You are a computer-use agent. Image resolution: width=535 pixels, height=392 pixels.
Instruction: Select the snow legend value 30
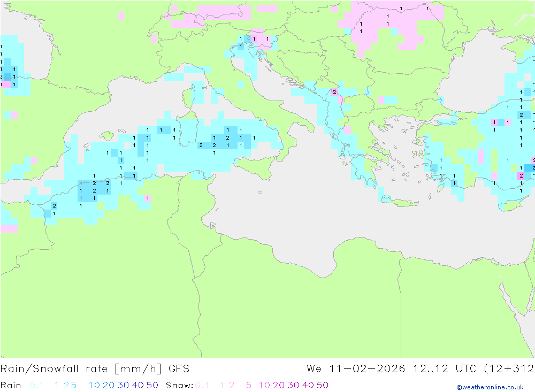click(293, 385)
